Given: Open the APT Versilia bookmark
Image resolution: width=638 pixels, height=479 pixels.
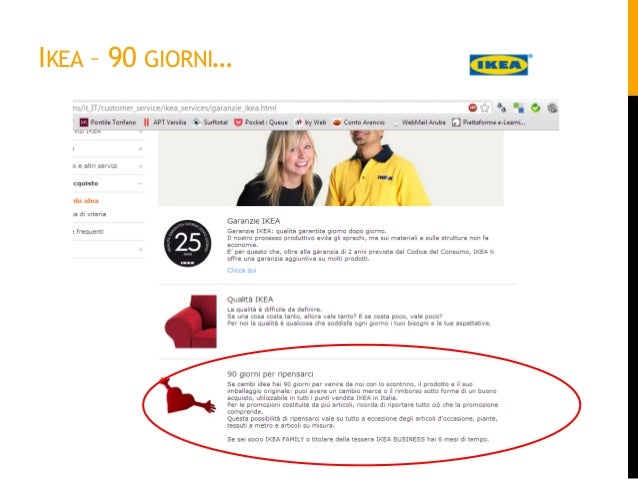Looking at the screenshot, I should tap(165, 122).
